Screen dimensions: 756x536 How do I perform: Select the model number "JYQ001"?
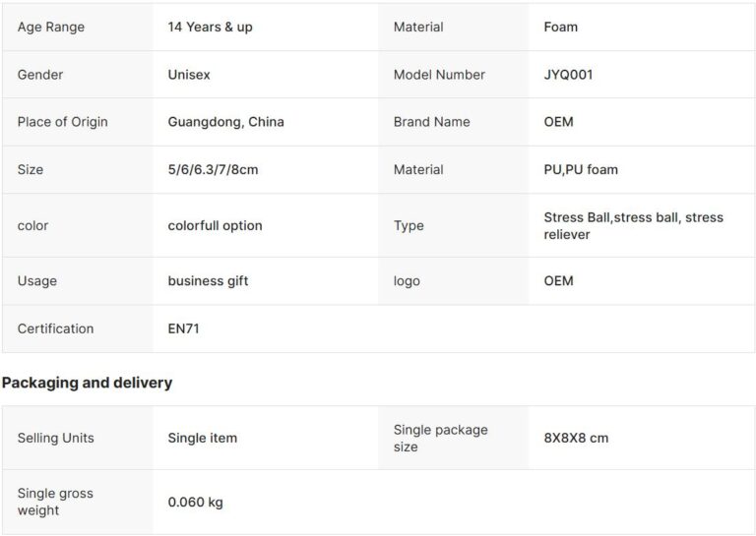[x=569, y=75]
